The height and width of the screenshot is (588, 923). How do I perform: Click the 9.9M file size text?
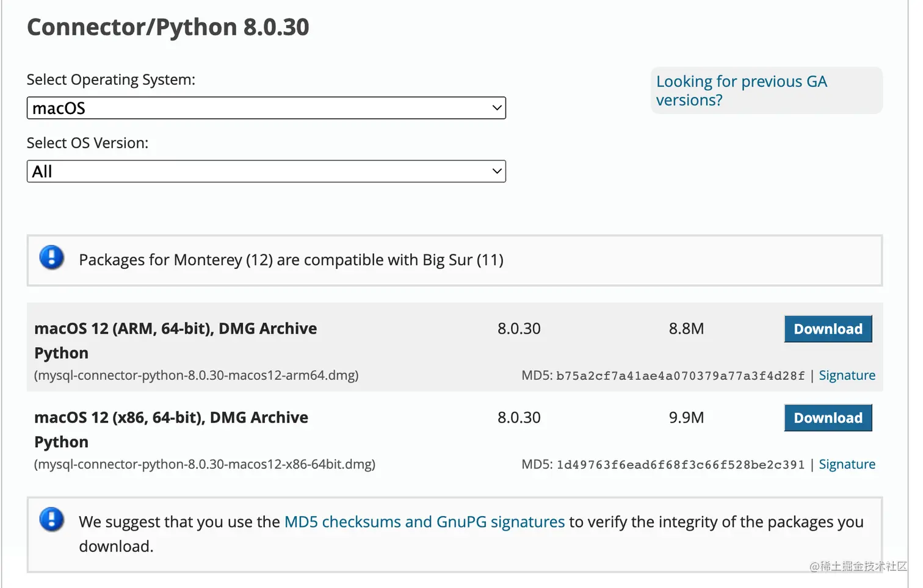[686, 418]
